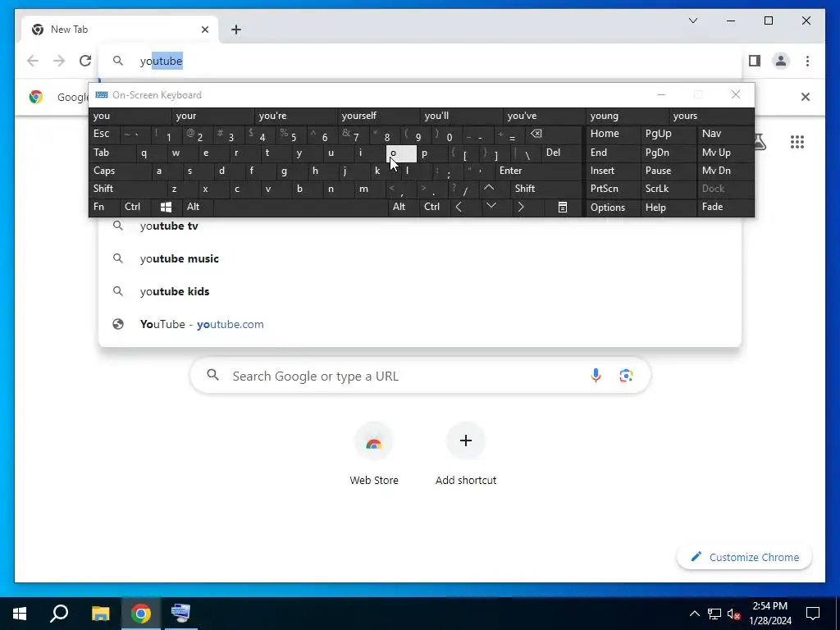Select the "youtube tv" suggestion
Viewport: 840px width, 630px height.
(x=420, y=226)
